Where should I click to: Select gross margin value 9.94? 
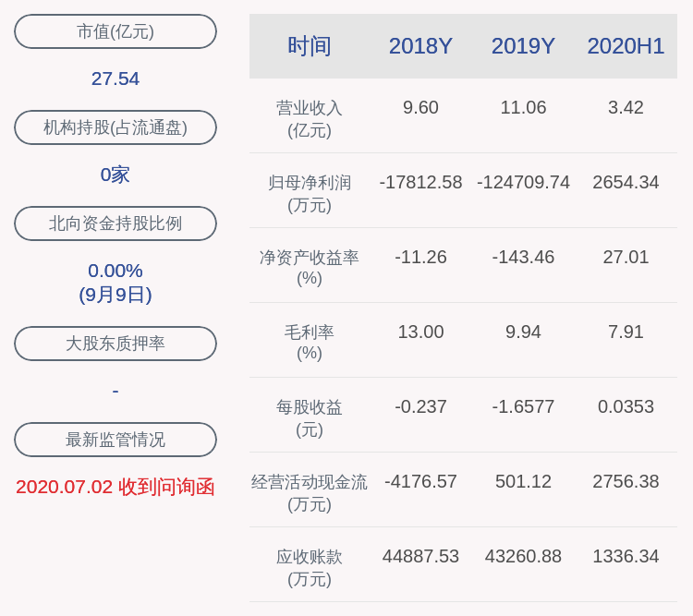pyautogui.click(x=523, y=332)
